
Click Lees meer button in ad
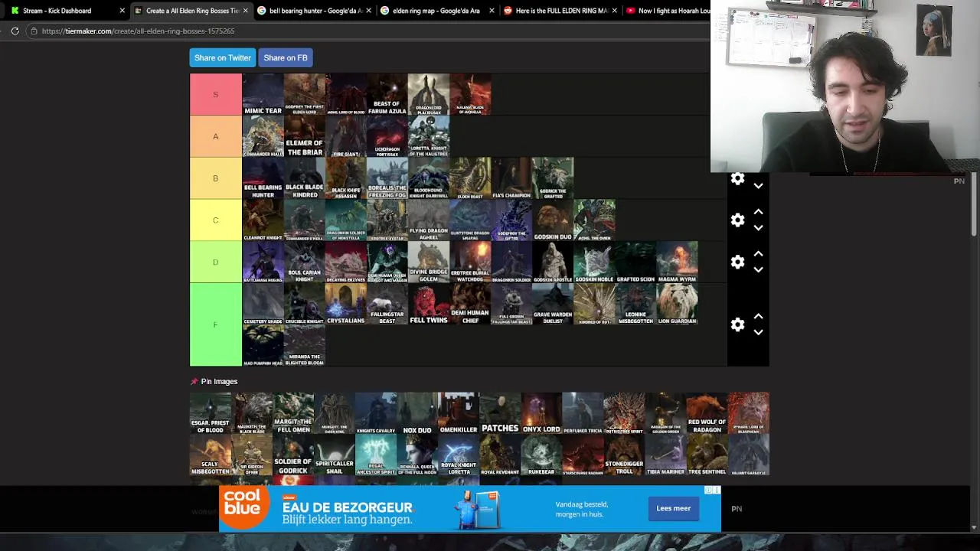coord(673,508)
